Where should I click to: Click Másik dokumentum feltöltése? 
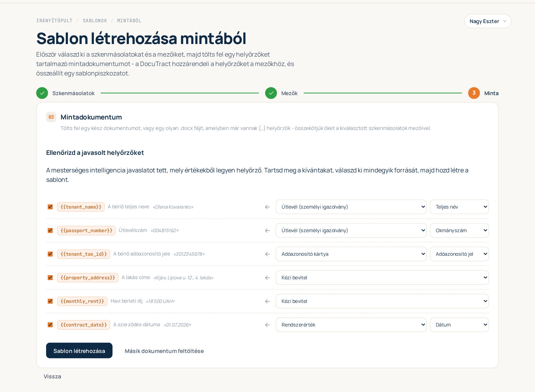click(164, 351)
